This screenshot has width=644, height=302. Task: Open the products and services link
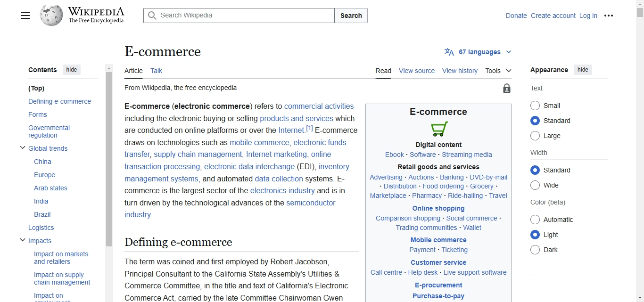(297, 118)
